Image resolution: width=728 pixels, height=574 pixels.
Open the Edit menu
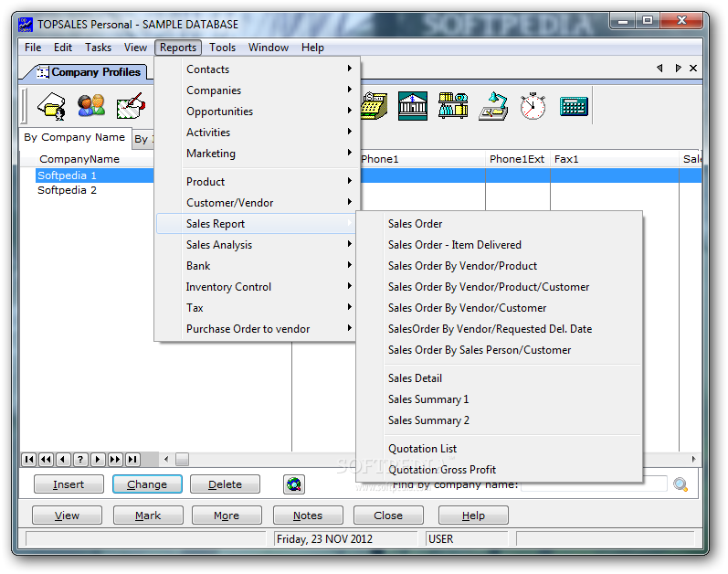[63, 48]
